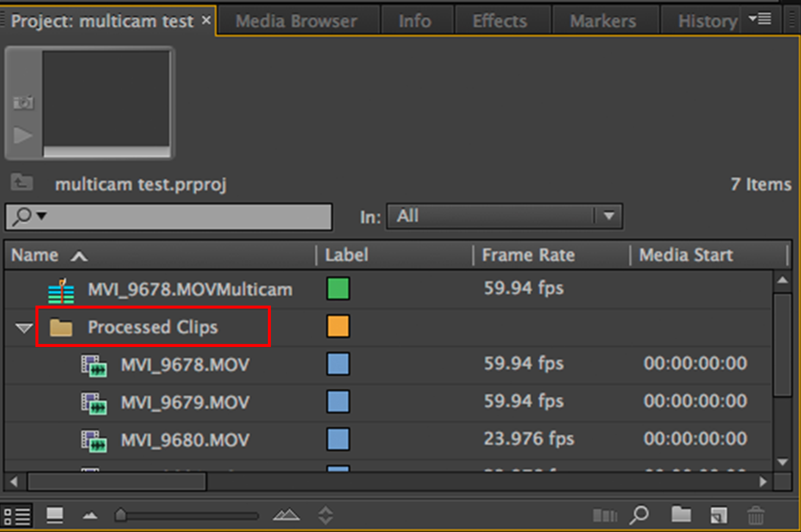Click poster frame camera icon in preview
Image resolution: width=801 pixels, height=532 pixels.
[23, 102]
